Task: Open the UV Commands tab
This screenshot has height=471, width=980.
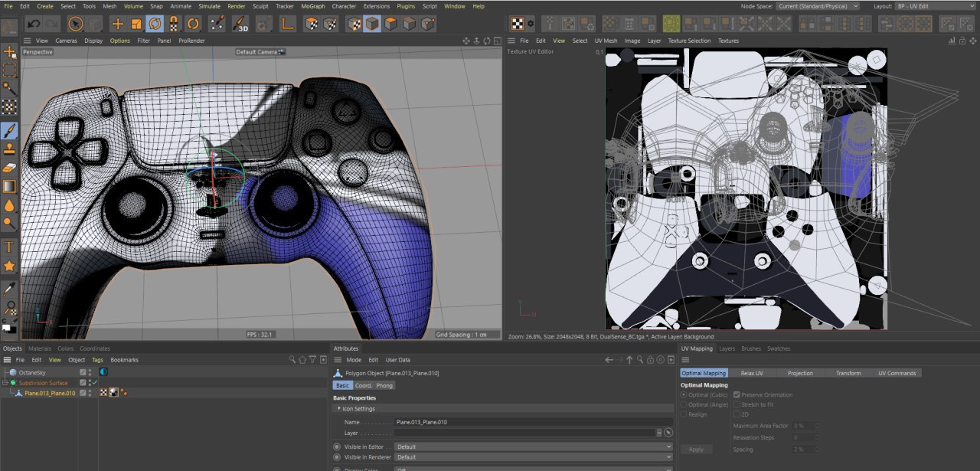Action: (897, 373)
